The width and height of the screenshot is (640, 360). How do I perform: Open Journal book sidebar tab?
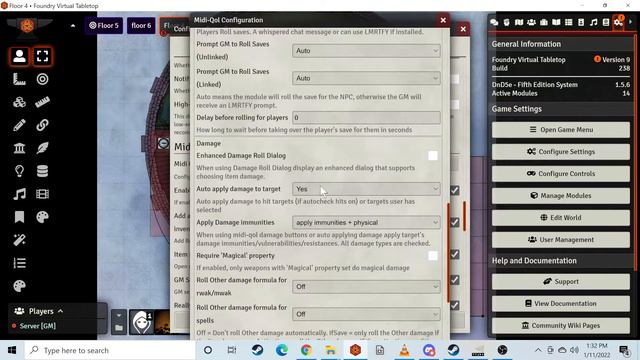pos(556,22)
